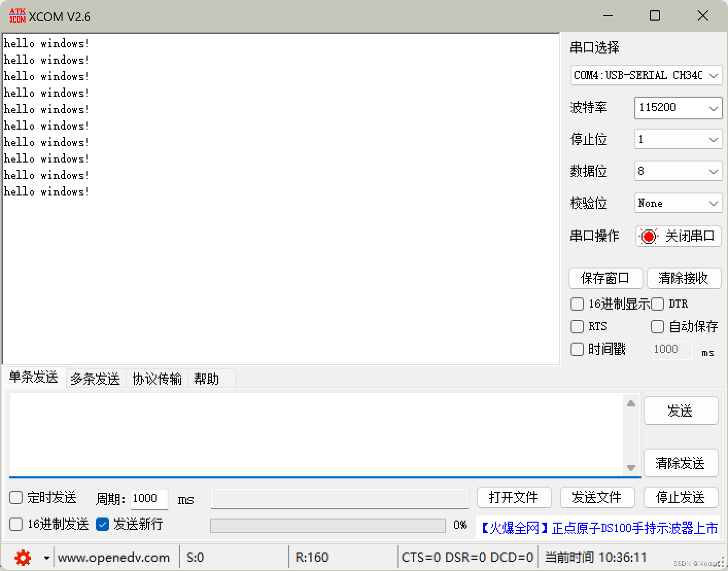Click the red serial port status indicator

tap(649, 236)
